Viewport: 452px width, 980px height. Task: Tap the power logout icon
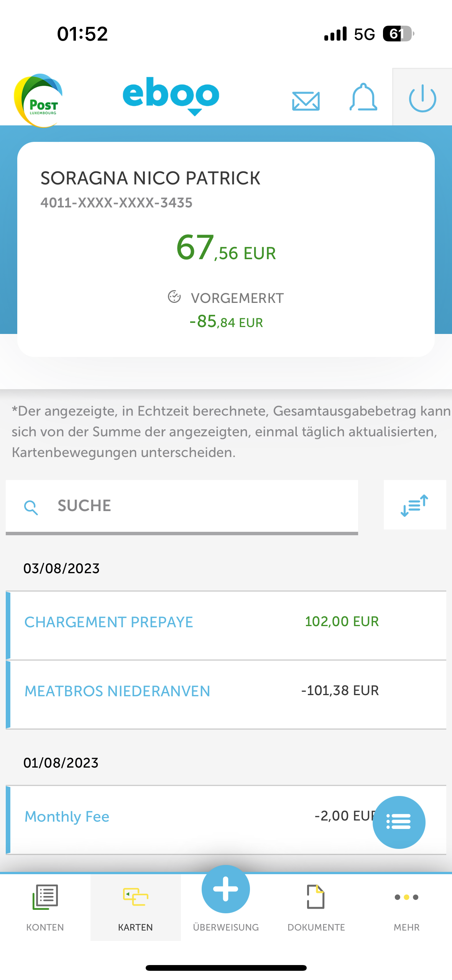coord(422,98)
